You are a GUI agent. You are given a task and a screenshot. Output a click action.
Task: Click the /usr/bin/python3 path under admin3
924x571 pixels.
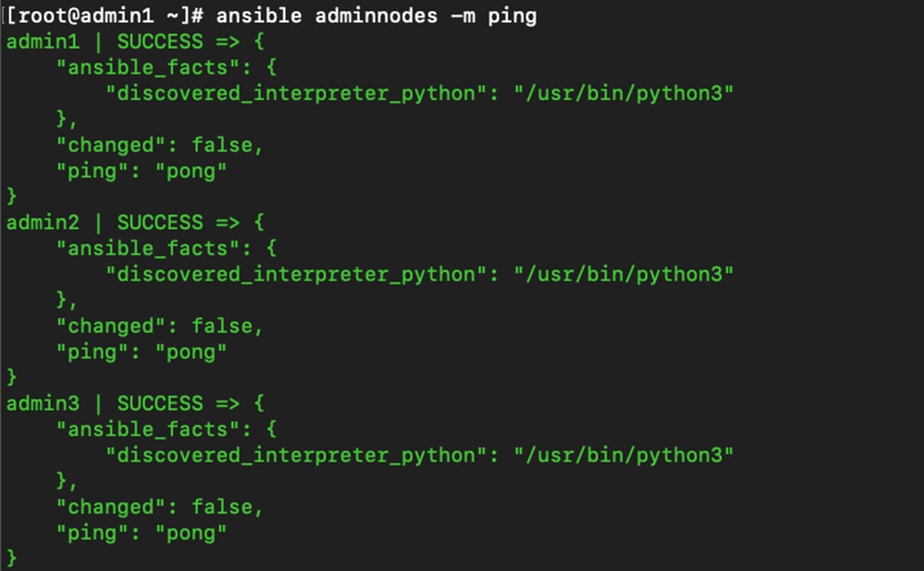[x=624, y=455]
